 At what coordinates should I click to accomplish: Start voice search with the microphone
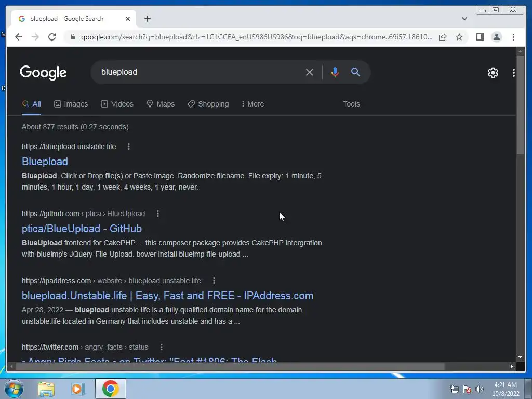(335, 72)
